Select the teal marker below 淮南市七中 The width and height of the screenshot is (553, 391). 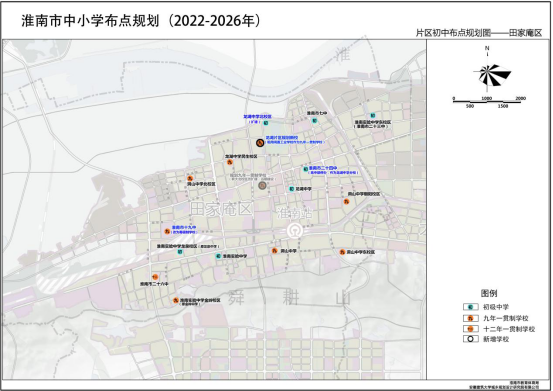pyautogui.click(x=315, y=121)
